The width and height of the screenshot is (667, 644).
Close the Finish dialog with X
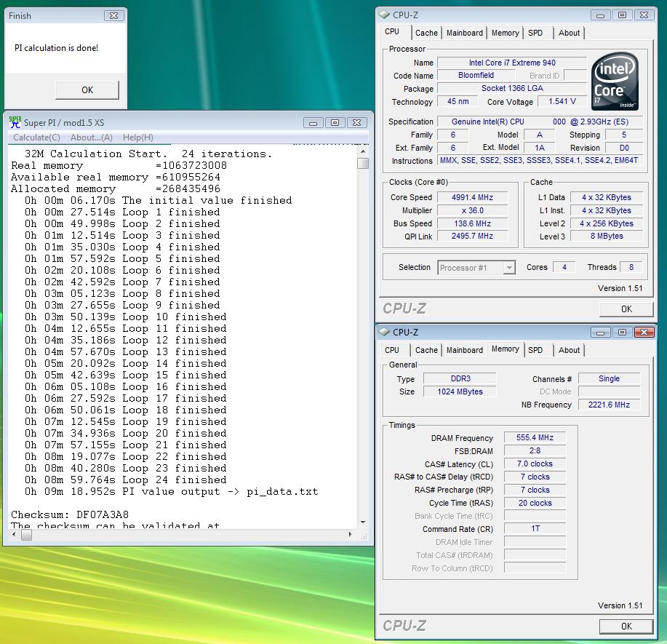coord(113,16)
